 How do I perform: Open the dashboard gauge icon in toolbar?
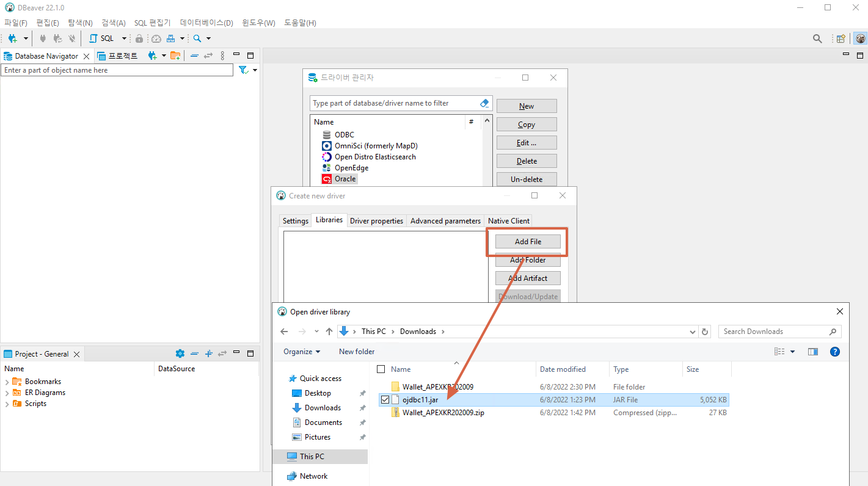coord(156,38)
